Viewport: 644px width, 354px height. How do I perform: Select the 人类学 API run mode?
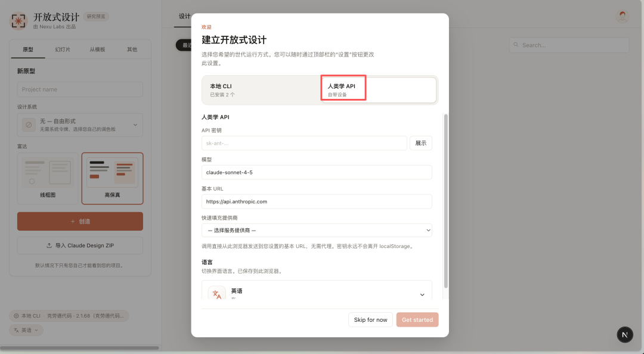[378, 90]
